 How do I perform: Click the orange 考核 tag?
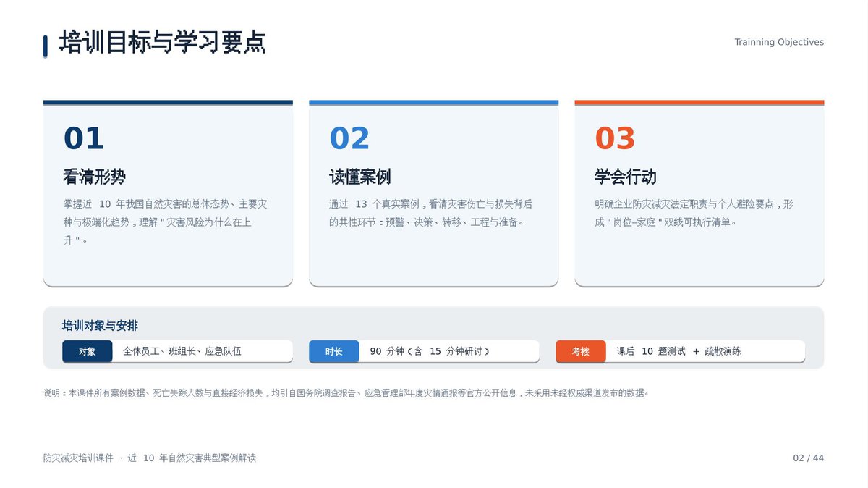[581, 351]
